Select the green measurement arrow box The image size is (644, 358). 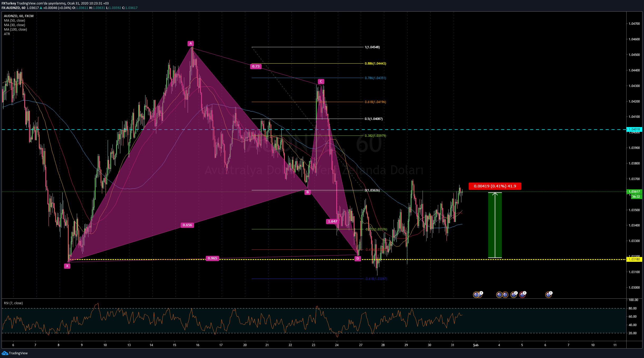495,225
